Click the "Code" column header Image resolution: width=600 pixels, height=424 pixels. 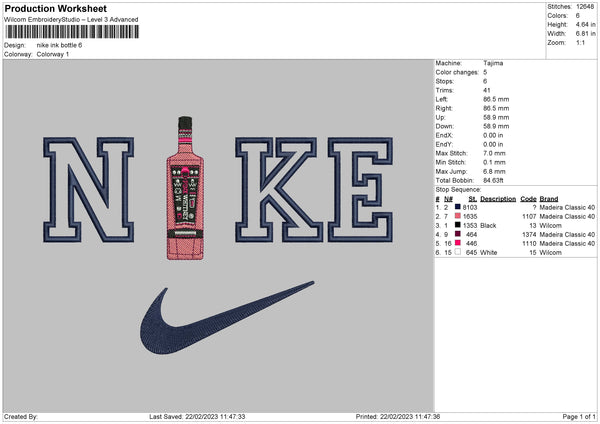(528, 199)
